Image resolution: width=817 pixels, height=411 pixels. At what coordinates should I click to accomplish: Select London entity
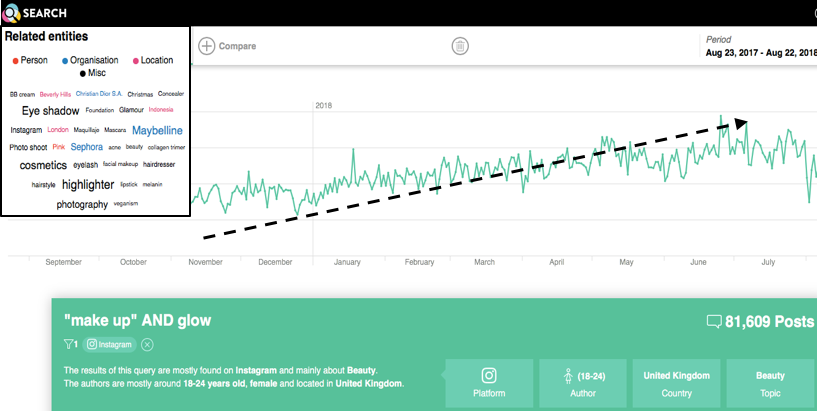[x=58, y=130]
